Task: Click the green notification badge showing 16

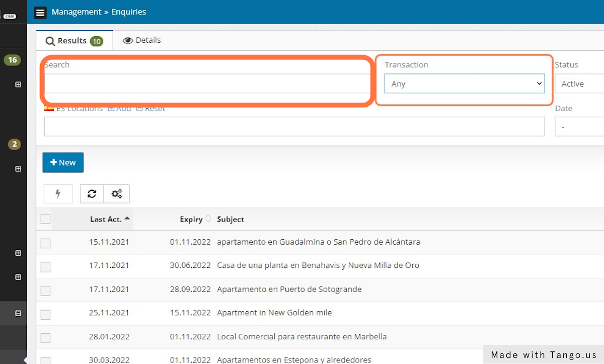Action: pyautogui.click(x=12, y=59)
